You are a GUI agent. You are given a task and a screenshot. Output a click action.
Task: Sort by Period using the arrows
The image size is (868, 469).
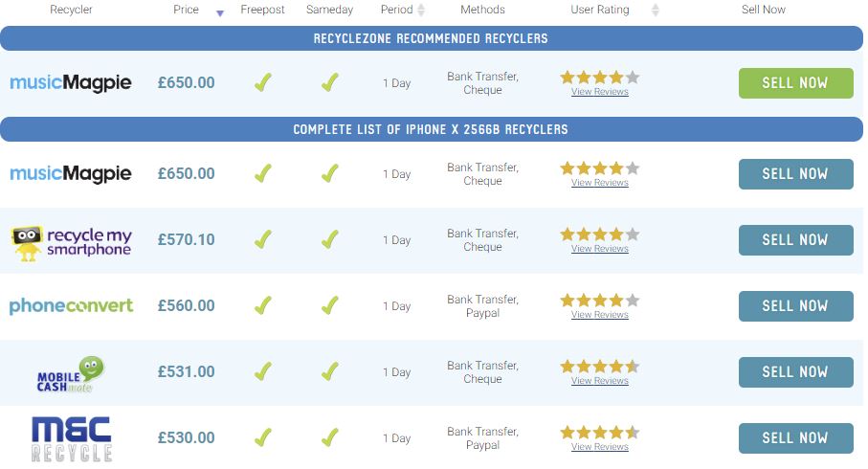421,10
